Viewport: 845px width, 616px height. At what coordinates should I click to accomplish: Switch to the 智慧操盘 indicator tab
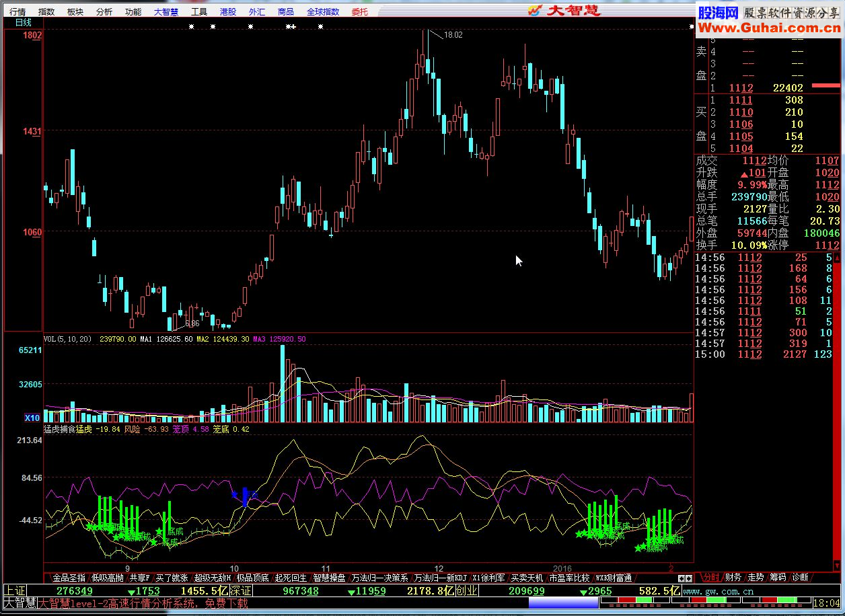pos(329,578)
